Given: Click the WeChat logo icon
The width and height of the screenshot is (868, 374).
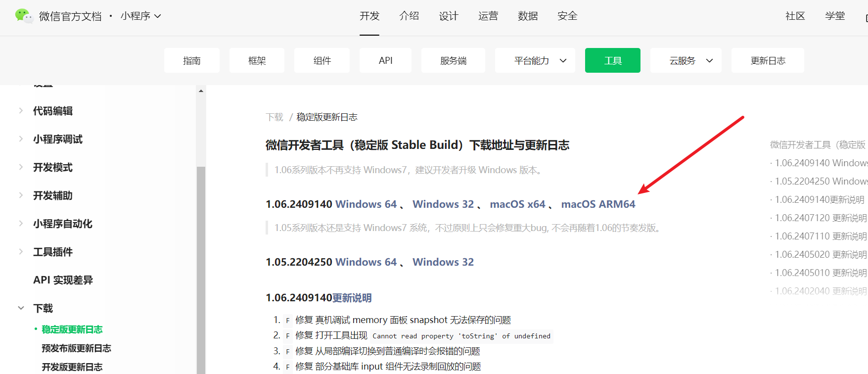Looking at the screenshot, I should (x=24, y=16).
